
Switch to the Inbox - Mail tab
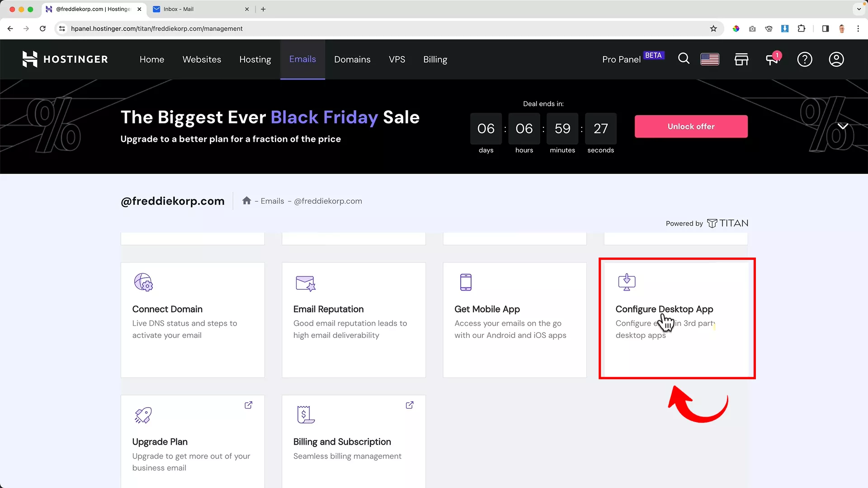click(179, 9)
